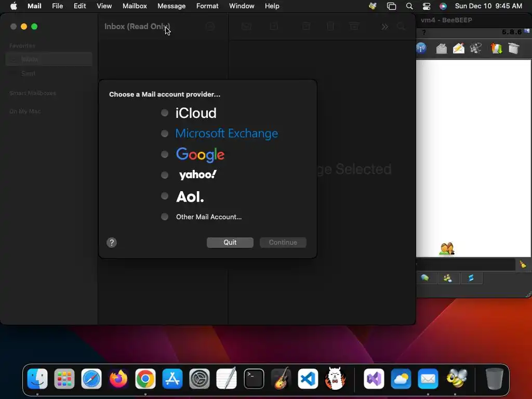532x399 pixels.
Task: Select the iCloud account option
Action: (165, 113)
